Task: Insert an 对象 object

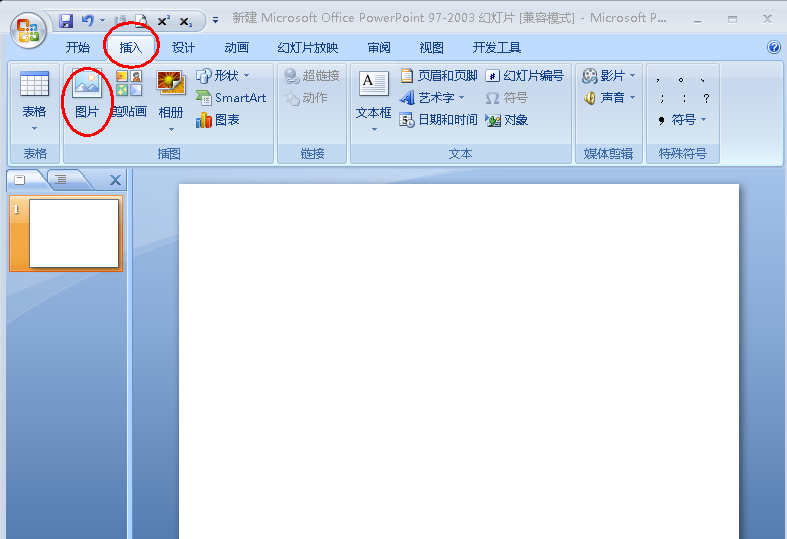Action: tap(507, 120)
